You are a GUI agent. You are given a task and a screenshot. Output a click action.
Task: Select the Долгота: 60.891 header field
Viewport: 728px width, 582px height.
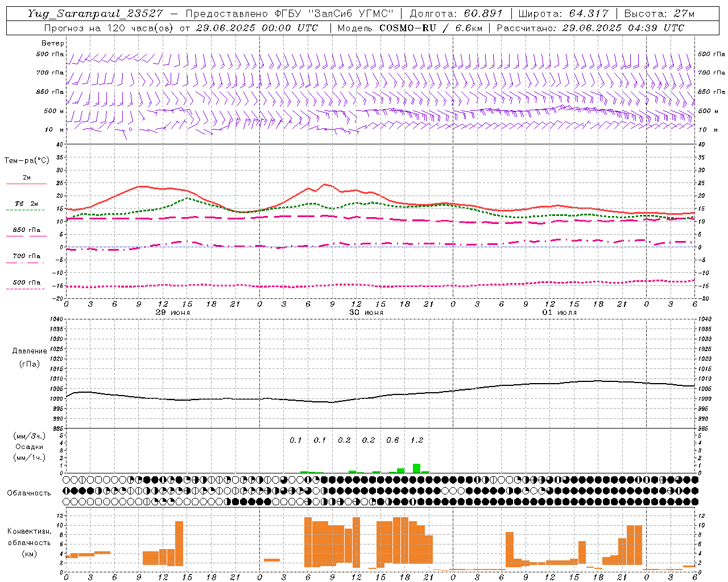pos(456,14)
